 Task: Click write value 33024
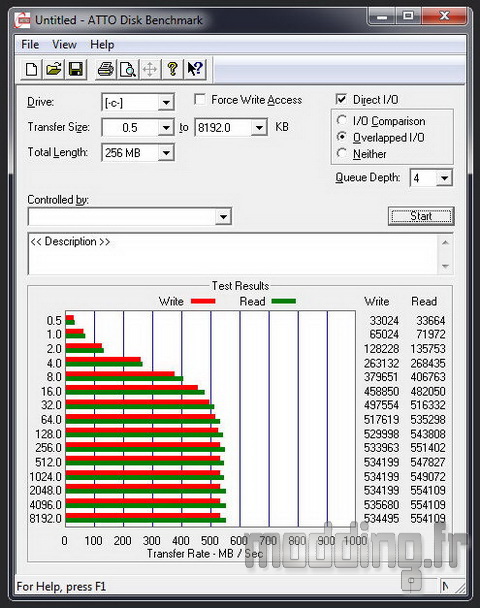point(384,321)
